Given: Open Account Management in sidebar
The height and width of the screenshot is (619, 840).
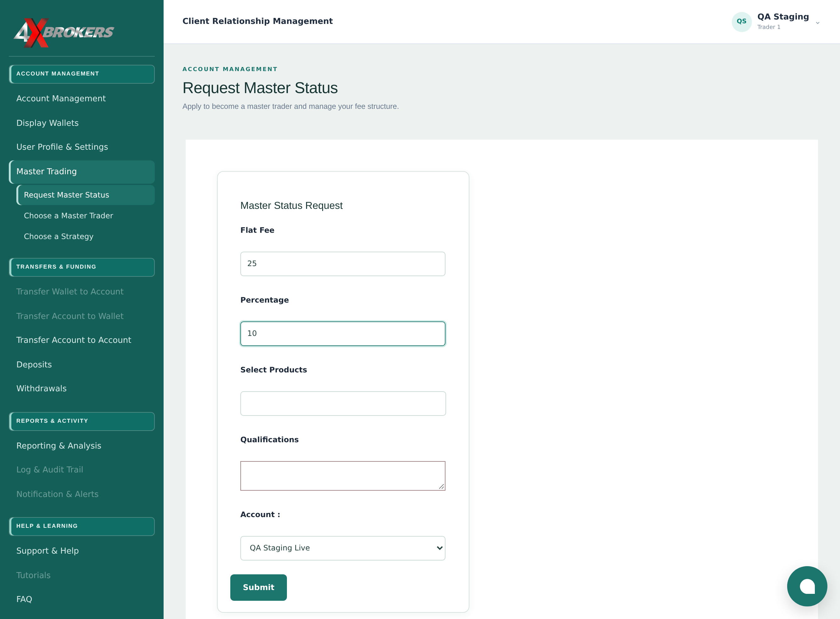Looking at the screenshot, I should [x=61, y=98].
